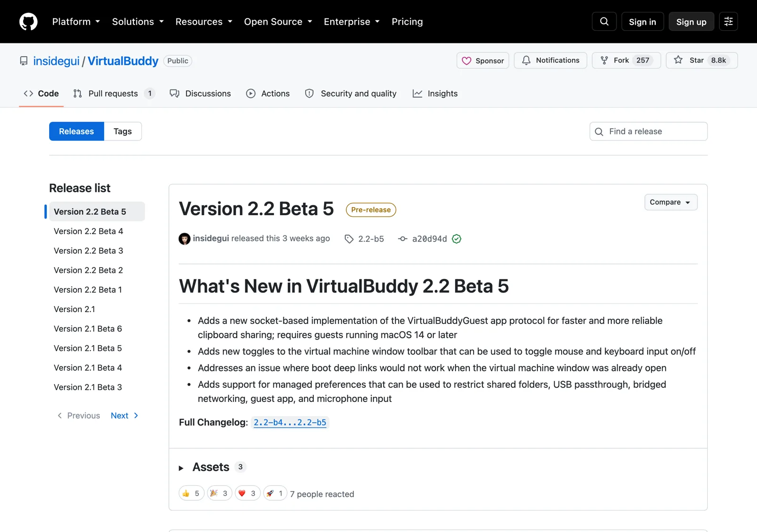Open the 2.2-b5 tag link
The height and width of the screenshot is (532, 757).
pyautogui.click(x=364, y=239)
